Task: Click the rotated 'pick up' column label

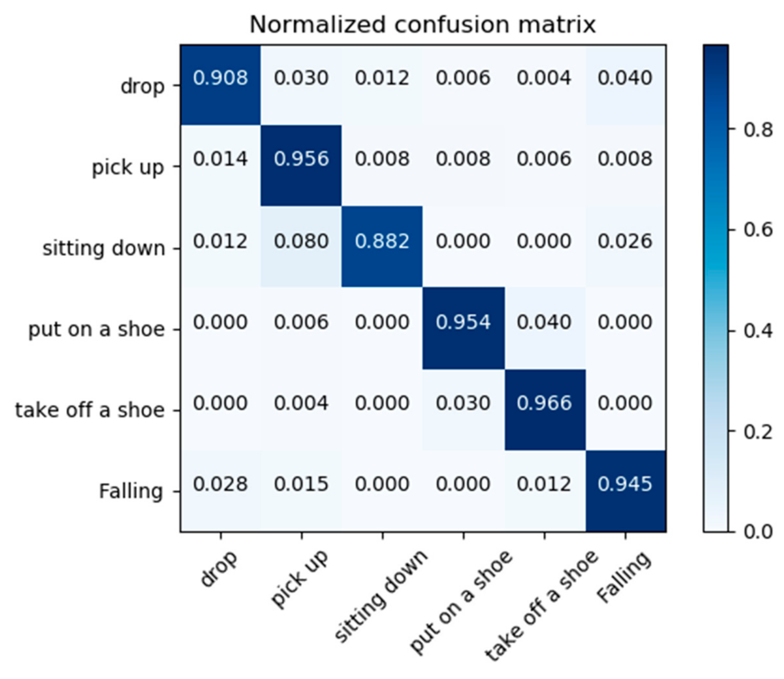Action: 299,579
